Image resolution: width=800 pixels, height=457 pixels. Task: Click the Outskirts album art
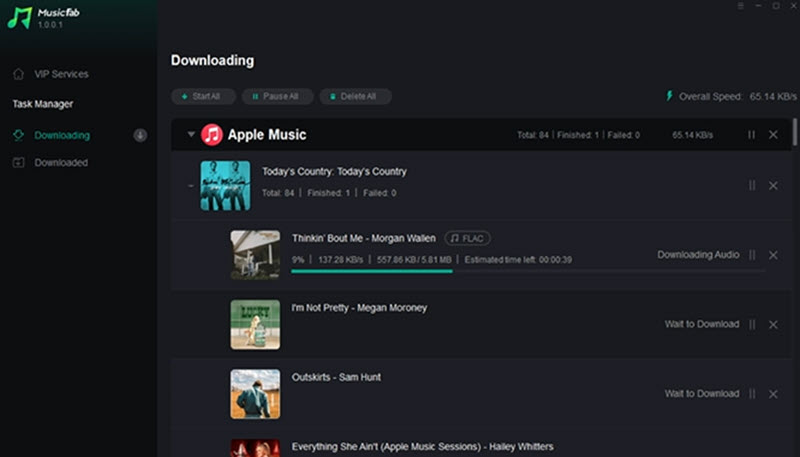pos(255,394)
